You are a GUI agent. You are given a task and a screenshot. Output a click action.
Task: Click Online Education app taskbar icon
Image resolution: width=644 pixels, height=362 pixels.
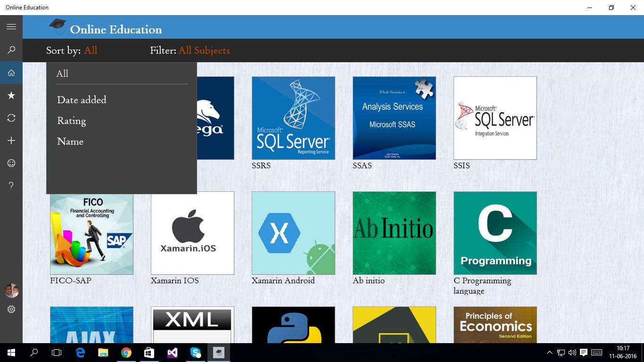coord(218,353)
